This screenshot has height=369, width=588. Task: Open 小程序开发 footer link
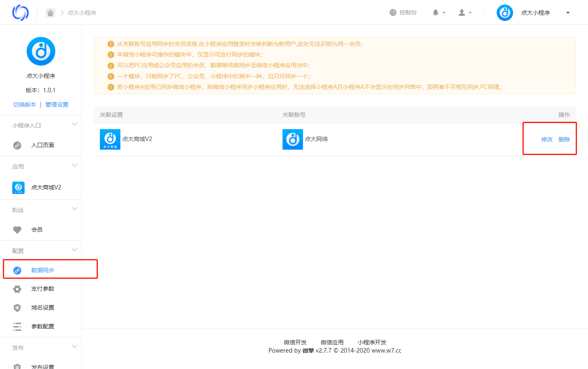(372, 342)
